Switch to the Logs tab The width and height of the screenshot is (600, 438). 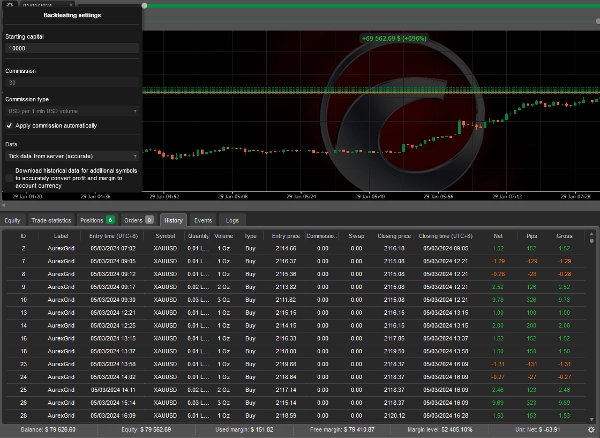point(232,220)
